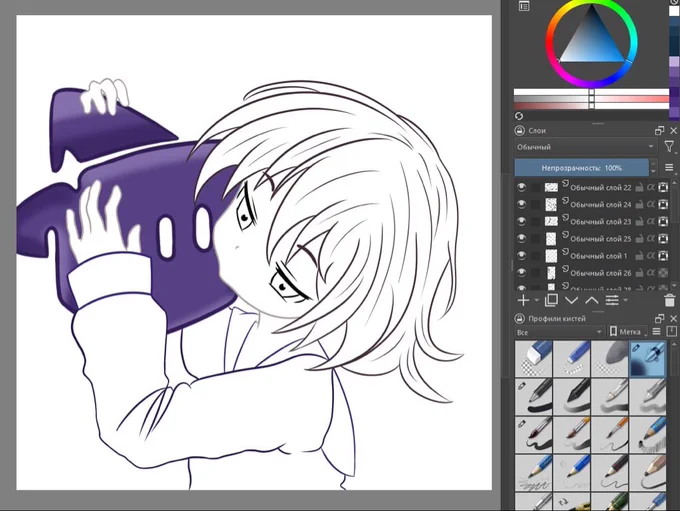Select the gray smudge eraser preset
The image size is (680, 511).
(x=610, y=358)
